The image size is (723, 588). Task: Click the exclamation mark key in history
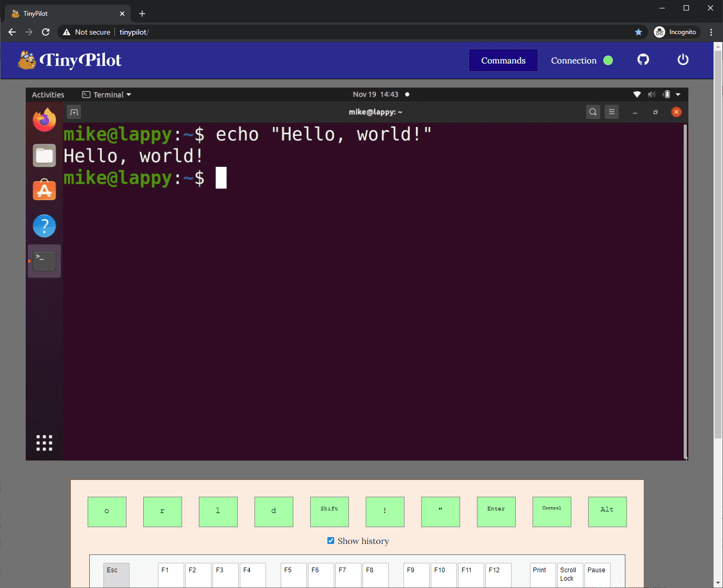385,512
